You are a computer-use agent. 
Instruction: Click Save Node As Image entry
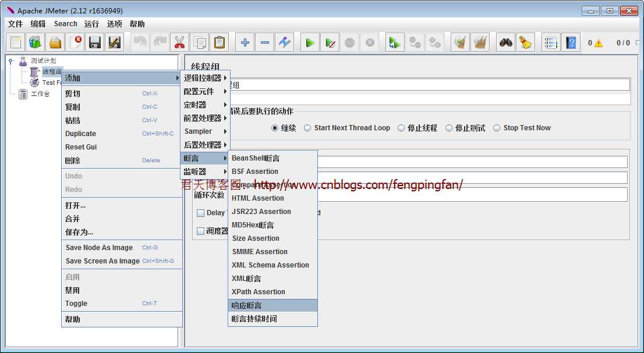pos(122,248)
